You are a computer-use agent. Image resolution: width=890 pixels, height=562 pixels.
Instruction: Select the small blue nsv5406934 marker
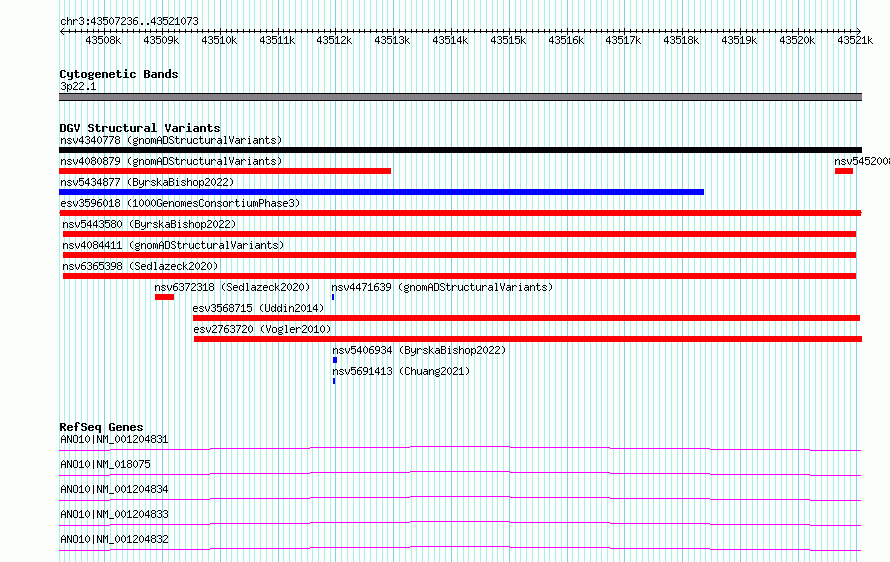[335, 360]
